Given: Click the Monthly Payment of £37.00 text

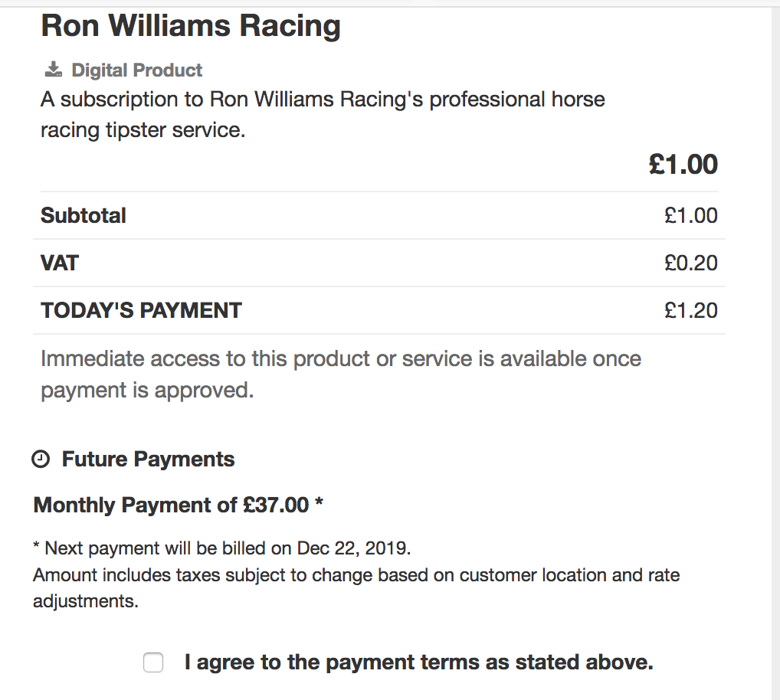Looking at the screenshot, I should pos(171,505).
